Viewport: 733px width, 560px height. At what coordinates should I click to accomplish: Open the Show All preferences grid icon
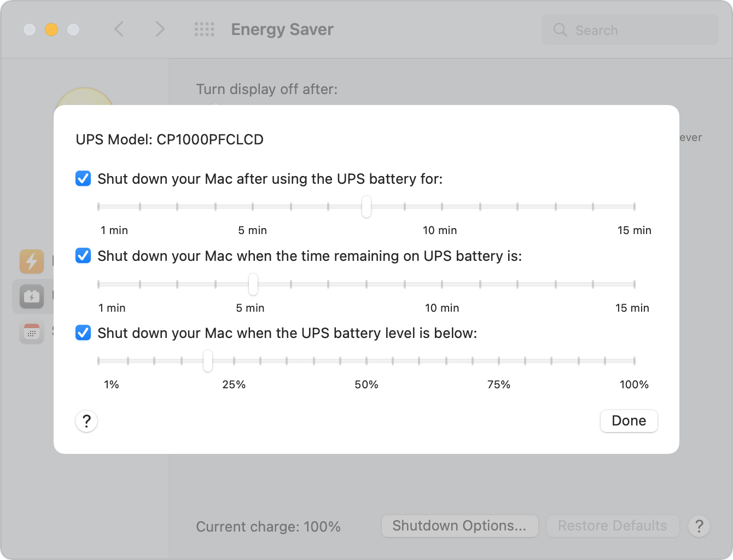(204, 30)
